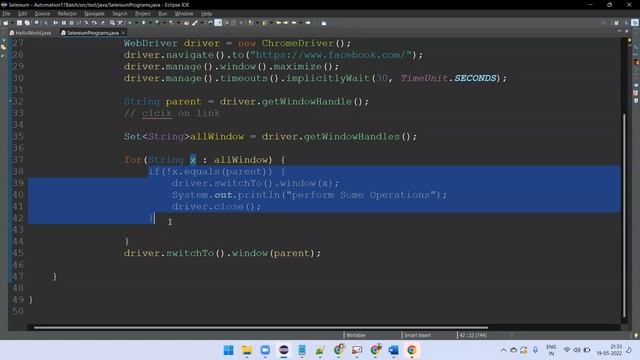Screen dimensions: 640x360
Task: Open the clock showing 19-05-2022
Action: coord(609,350)
